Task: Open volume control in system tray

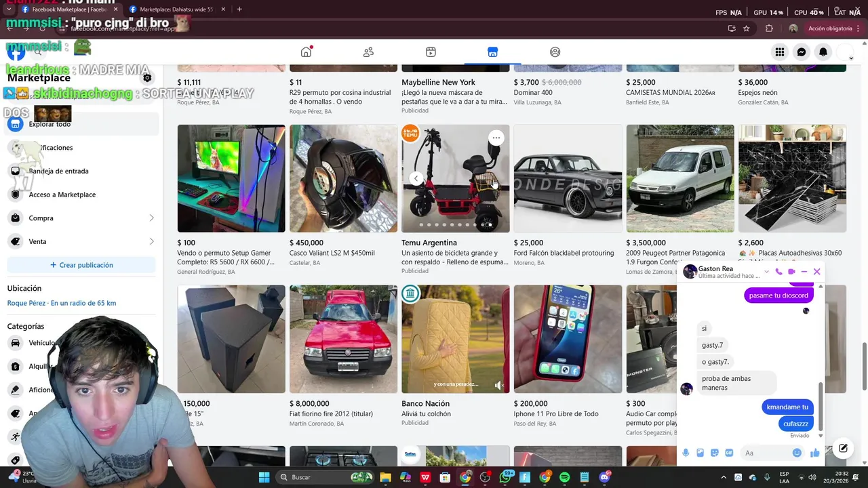Action: point(812,477)
